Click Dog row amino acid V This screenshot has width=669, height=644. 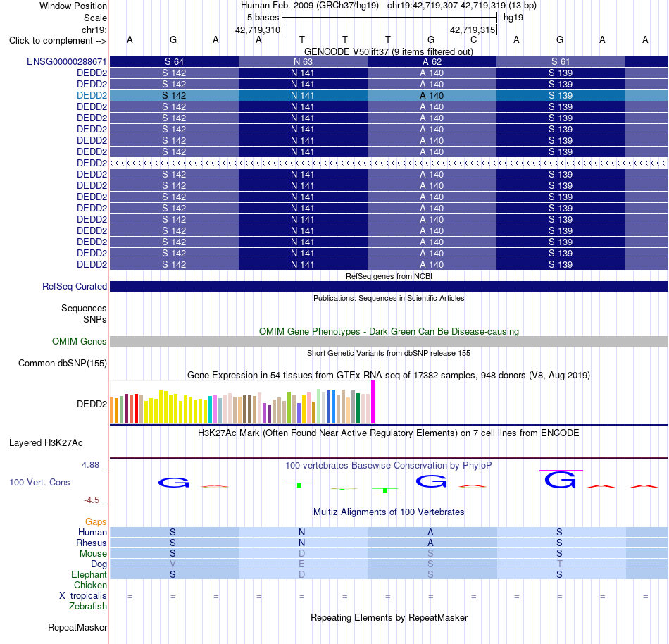[x=173, y=564]
